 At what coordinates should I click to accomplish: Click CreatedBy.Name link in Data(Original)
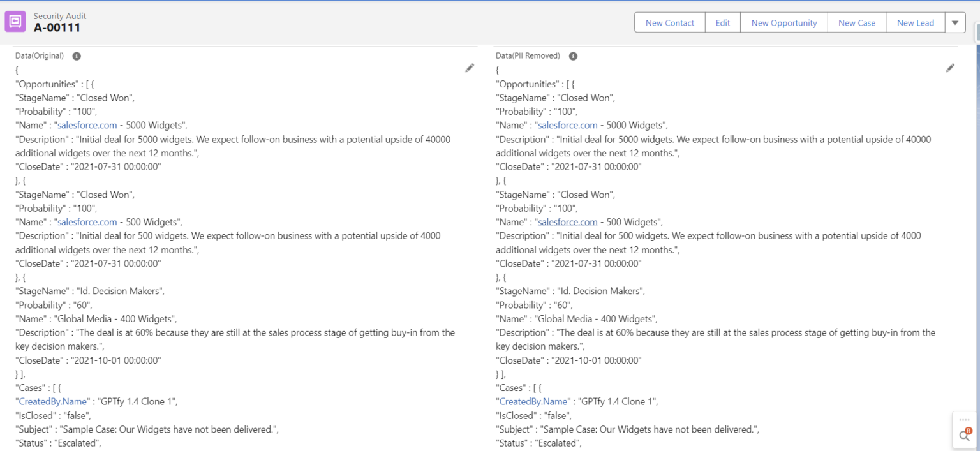pos(52,401)
